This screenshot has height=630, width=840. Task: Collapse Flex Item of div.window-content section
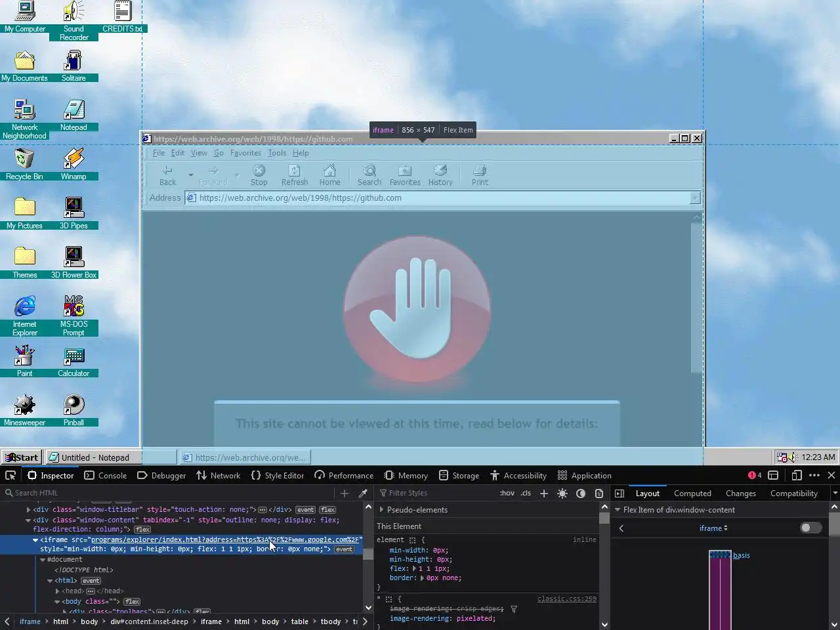point(618,509)
